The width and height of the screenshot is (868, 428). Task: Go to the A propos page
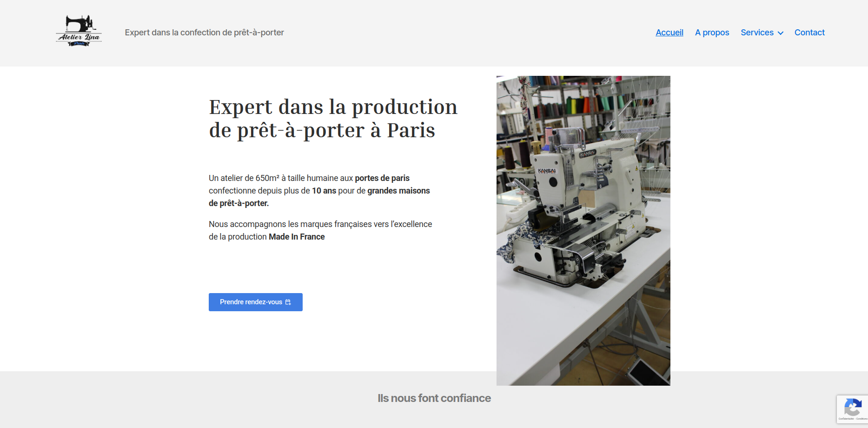click(x=712, y=33)
